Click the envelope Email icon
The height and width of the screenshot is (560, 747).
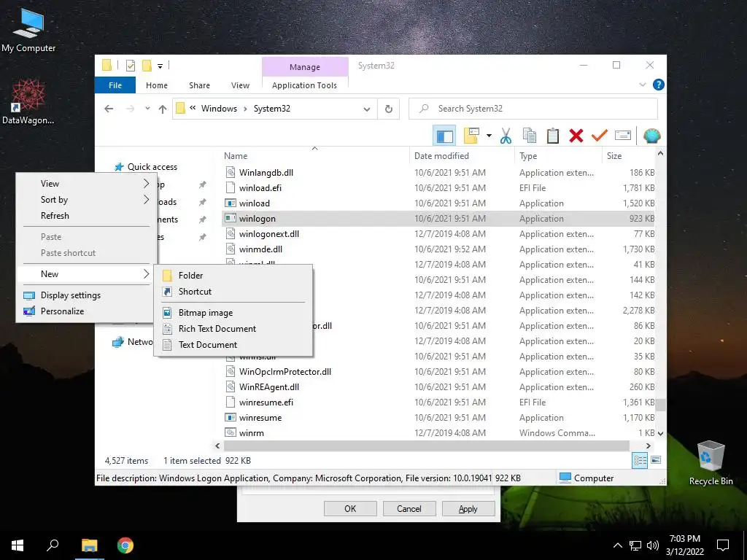(623, 136)
